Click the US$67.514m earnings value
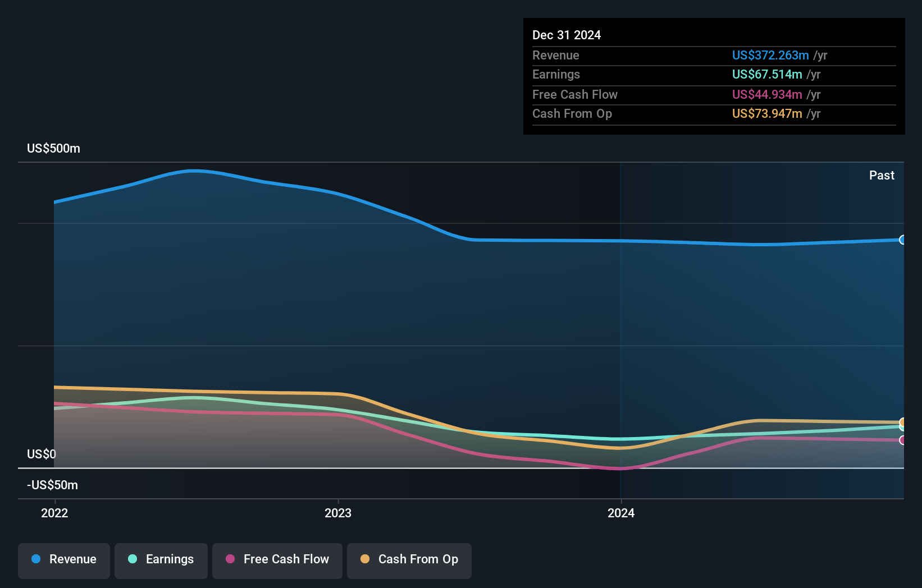This screenshot has width=922, height=588. click(x=767, y=74)
